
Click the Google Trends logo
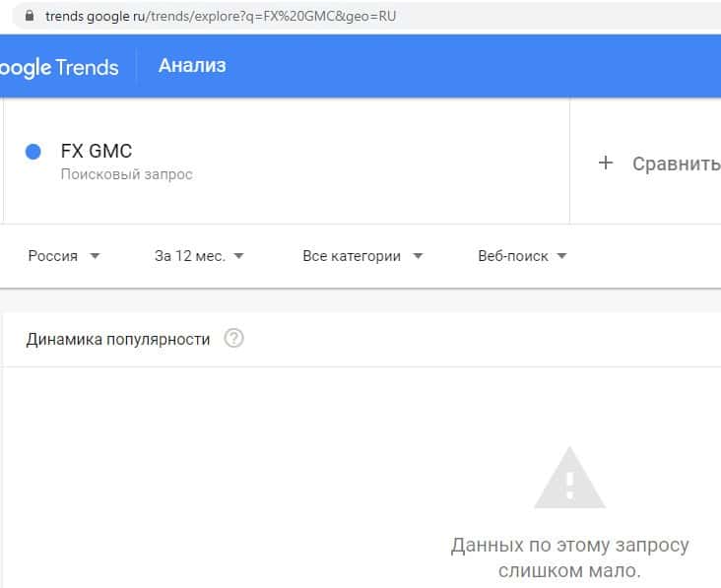[x=59, y=67]
